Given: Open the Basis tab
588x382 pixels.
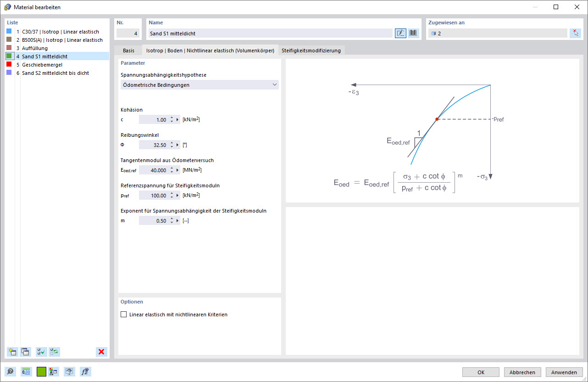Looking at the screenshot, I should click(128, 50).
